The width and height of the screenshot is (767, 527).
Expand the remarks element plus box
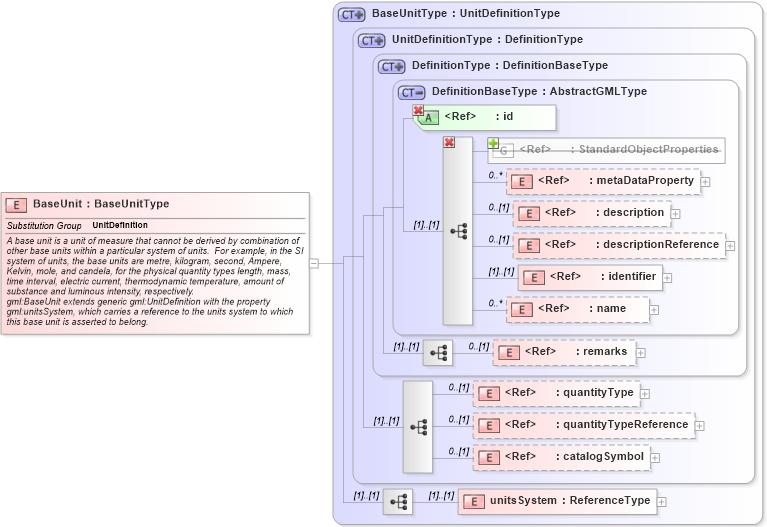tap(641, 353)
